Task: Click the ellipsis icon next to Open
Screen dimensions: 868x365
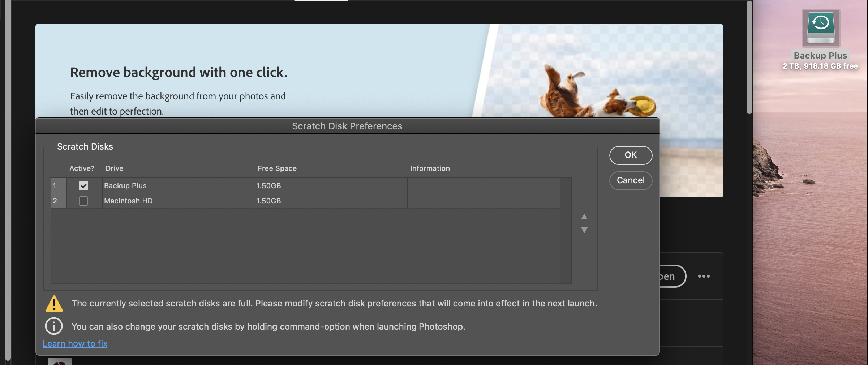Action: tap(703, 276)
